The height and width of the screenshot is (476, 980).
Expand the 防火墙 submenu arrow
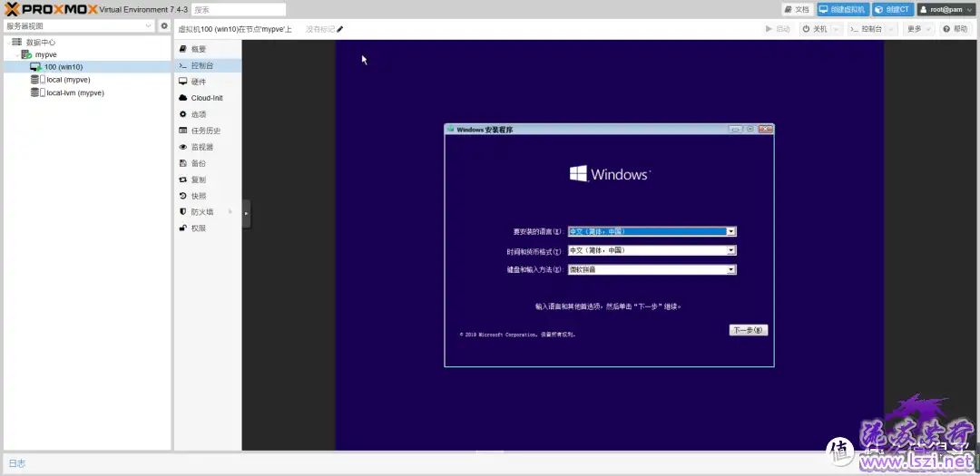(230, 212)
